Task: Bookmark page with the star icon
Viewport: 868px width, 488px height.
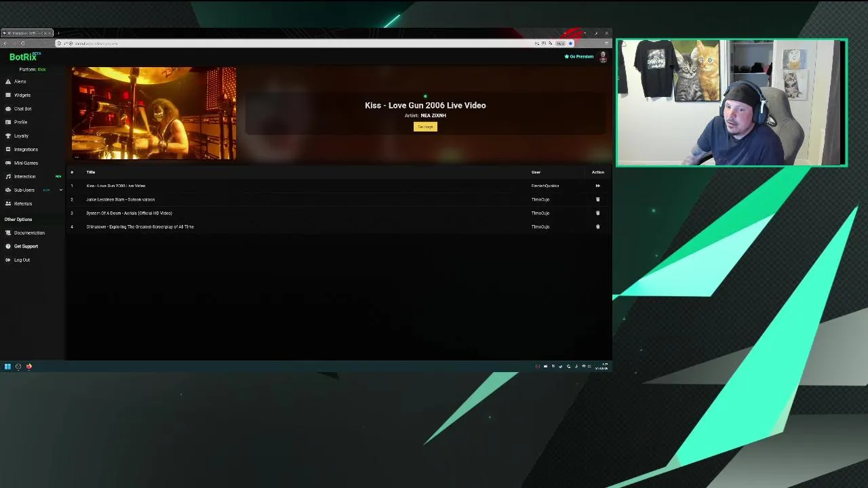Action: coord(570,43)
